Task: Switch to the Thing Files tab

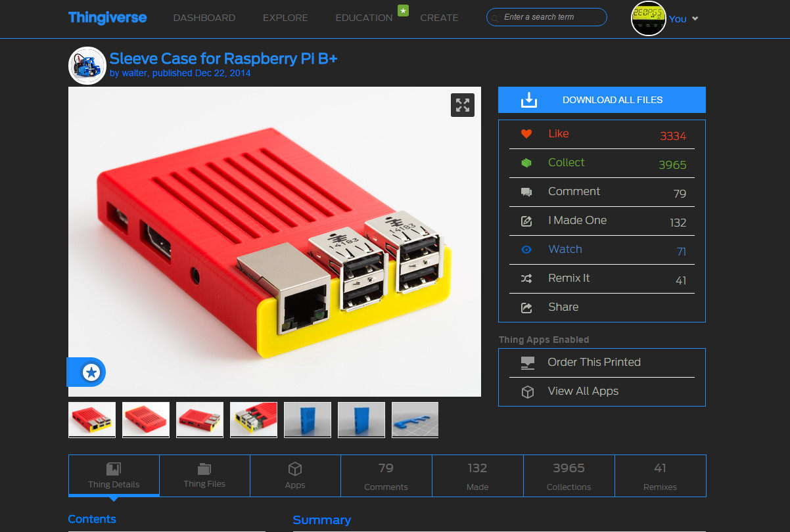Action: pos(204,476)
